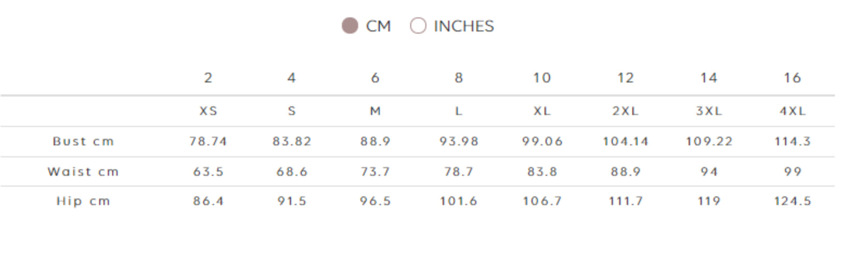The width and height of the screenshot is (868, 262).
Task: Select the INCHES radio button
Action: click(x=418, y=25)
